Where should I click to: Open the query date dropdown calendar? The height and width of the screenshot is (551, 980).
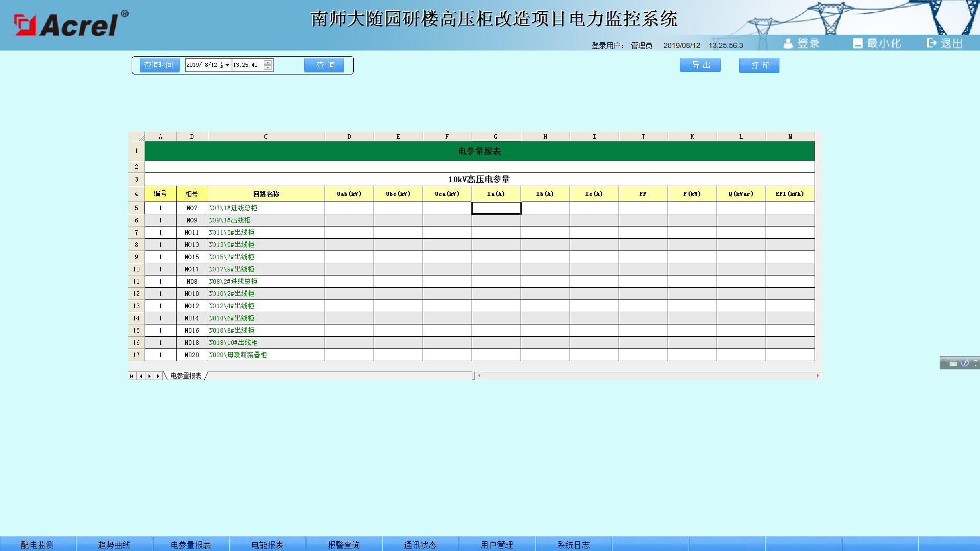tap(227, 65)
